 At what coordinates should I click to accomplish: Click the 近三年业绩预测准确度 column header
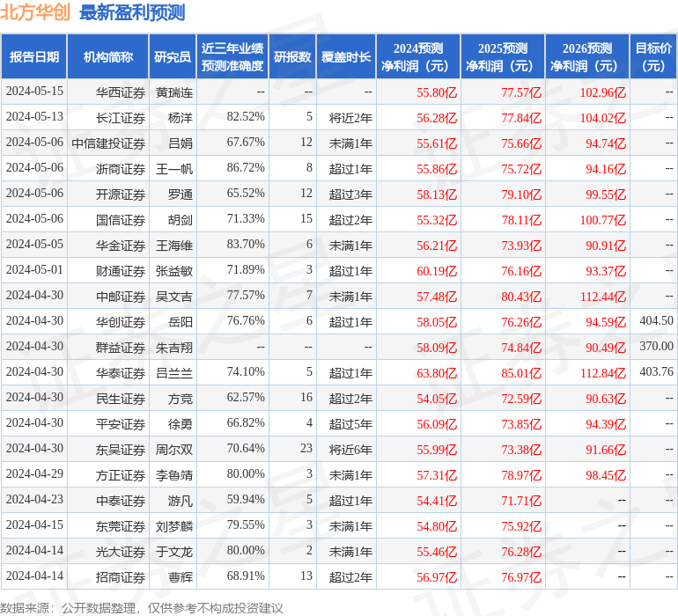(x=232, y=57)
